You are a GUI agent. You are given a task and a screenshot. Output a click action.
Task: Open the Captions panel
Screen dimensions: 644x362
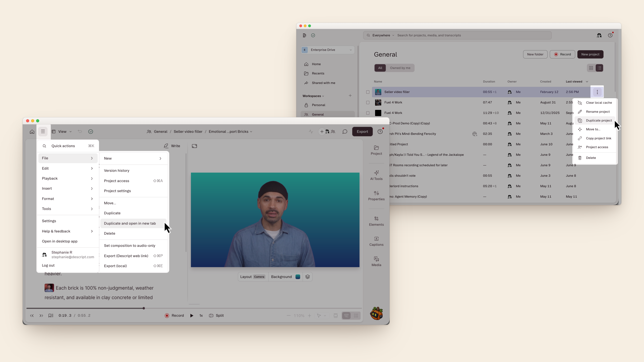[x=376, y=241]
